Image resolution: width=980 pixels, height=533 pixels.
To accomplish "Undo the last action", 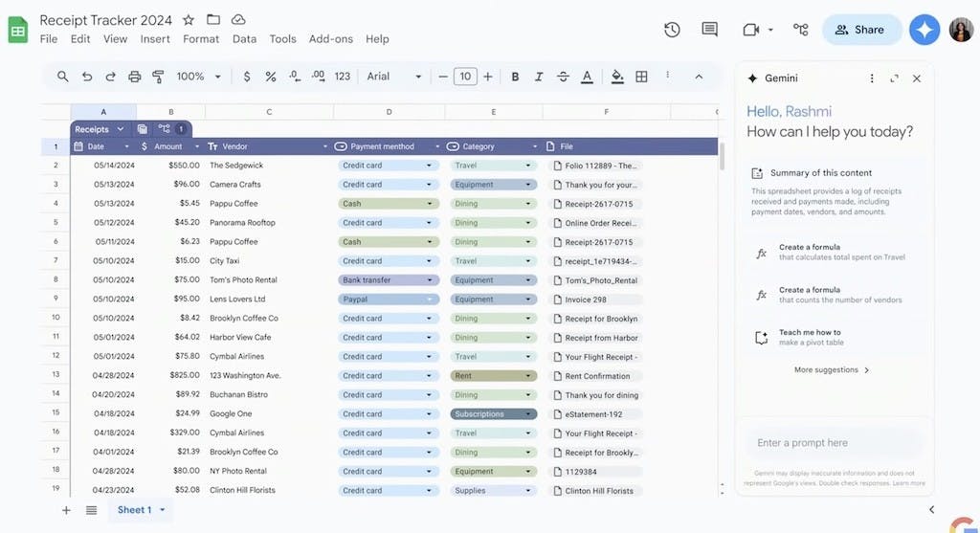I will [x=87, y=77].
